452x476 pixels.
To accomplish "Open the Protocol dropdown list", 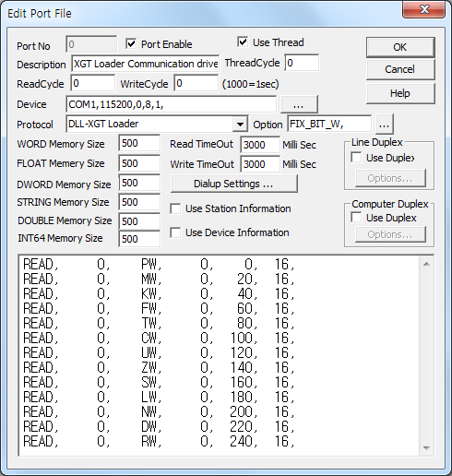I will pyautogui.click(x=240, y=125).
